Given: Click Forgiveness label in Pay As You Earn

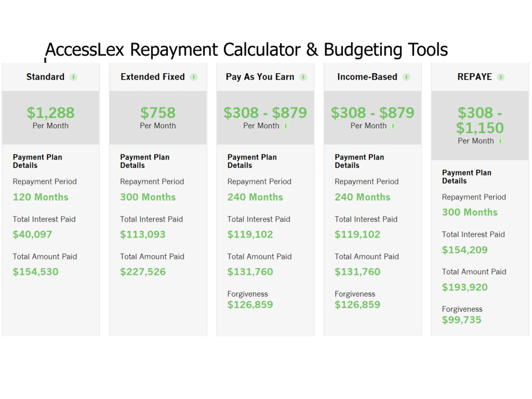Looking at the screenshot, I should click(x=248, y=294).
